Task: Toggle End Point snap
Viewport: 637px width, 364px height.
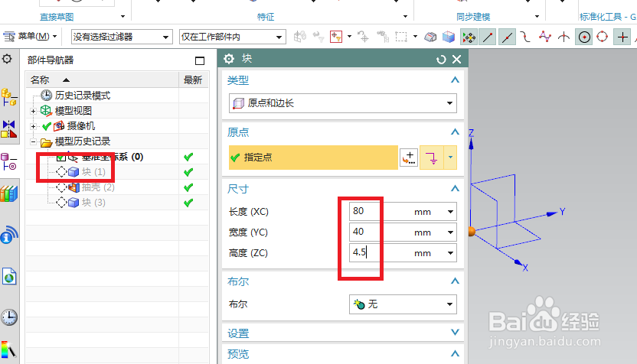Action: coord(488,37)
